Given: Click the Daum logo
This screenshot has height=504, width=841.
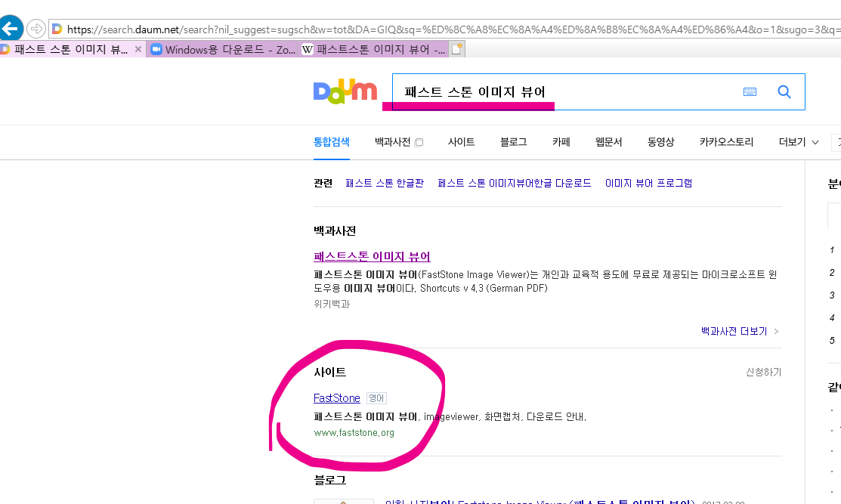Looking at the screenshot, I should pyautogui.click(x=345, y=91).
